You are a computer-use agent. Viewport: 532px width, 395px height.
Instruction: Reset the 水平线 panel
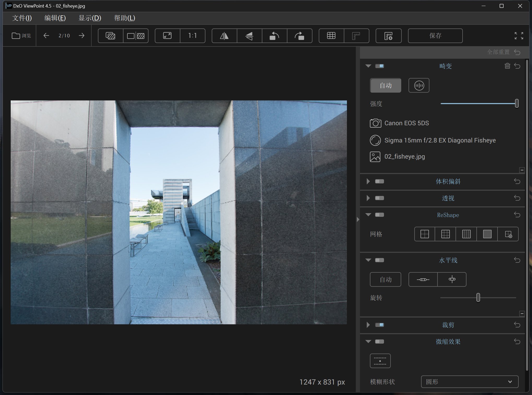coord(517,260)
